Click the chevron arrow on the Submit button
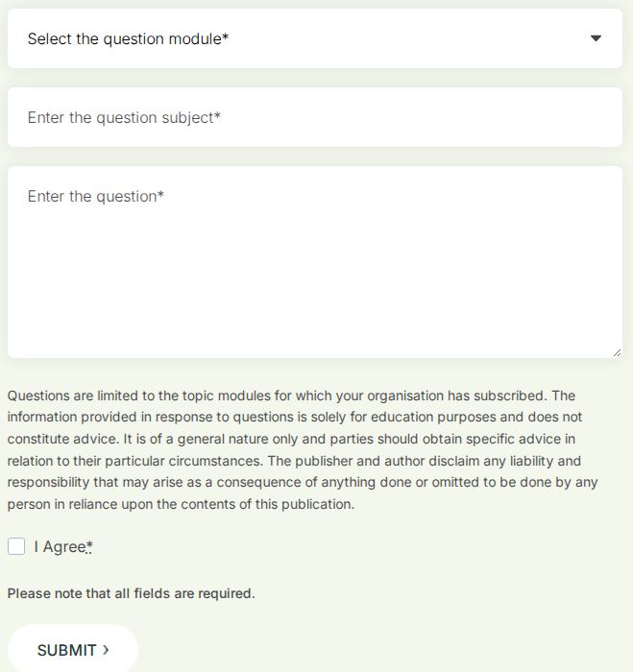 click(106, 650)
